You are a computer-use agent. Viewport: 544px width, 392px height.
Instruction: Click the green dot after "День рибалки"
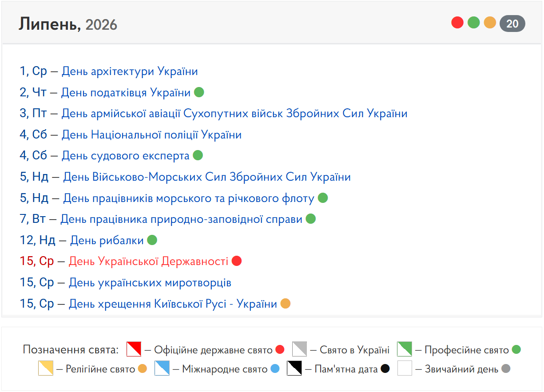[152, 240]
